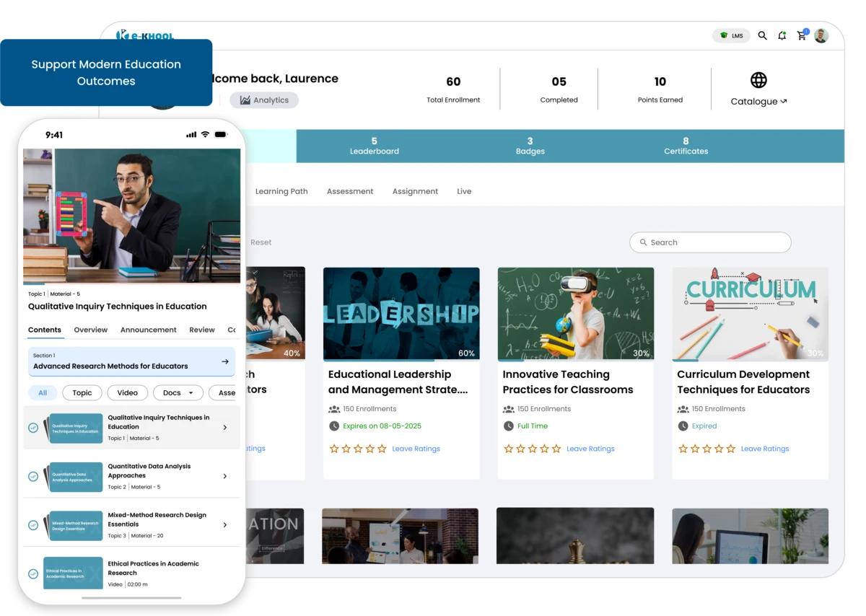Click the search magnifier icon in top bar

pyautogui.click(x=763, y=35)
